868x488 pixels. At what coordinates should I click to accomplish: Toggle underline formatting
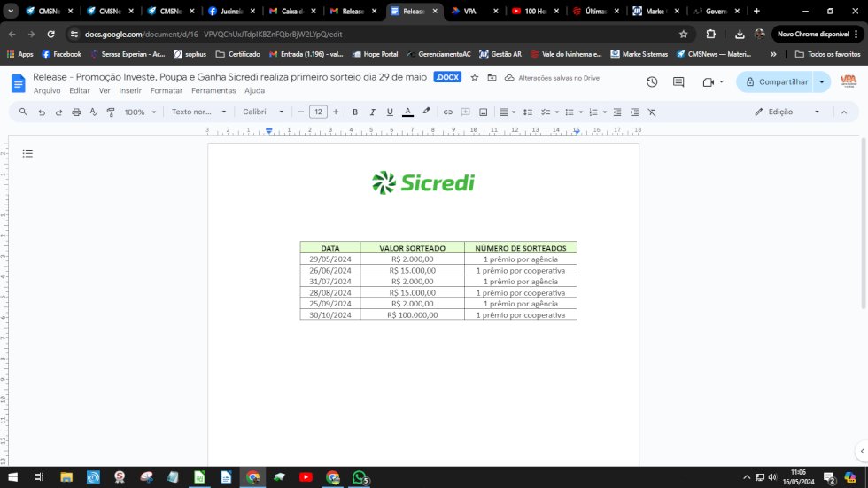coord(390,112)
